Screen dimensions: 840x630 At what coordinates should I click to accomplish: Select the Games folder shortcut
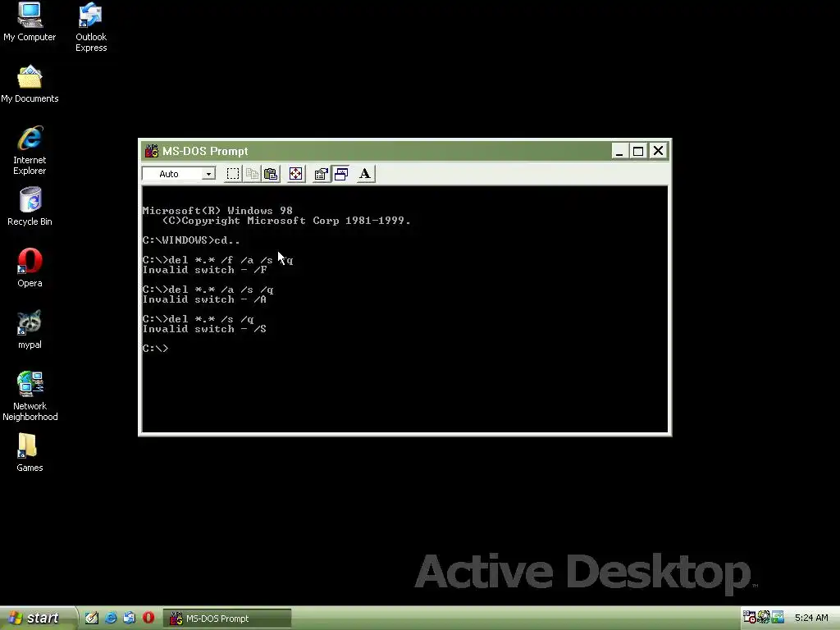click(x=30, y=453)
